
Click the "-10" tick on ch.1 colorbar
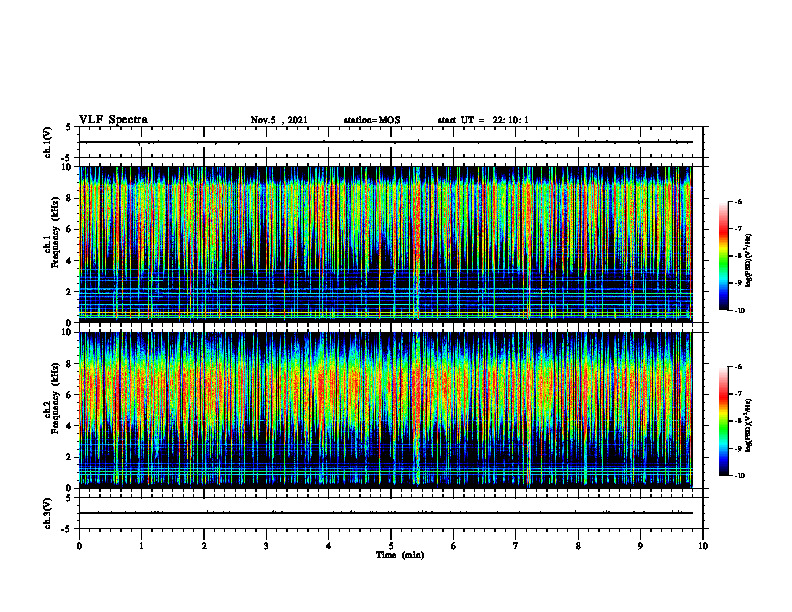[739, 311]
